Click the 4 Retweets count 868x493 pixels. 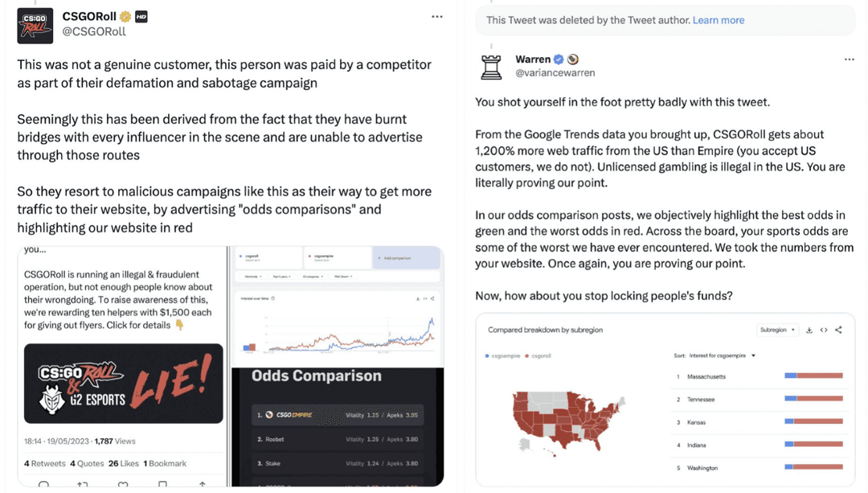click(x=44, y=463)
